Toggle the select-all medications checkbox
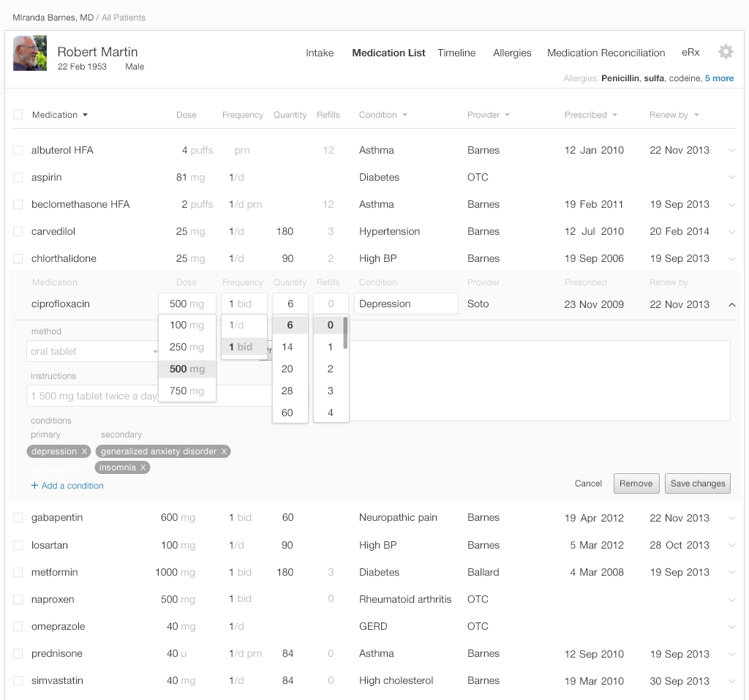The width and height of the screenshot is (749, 700). [x=18, y=115]
